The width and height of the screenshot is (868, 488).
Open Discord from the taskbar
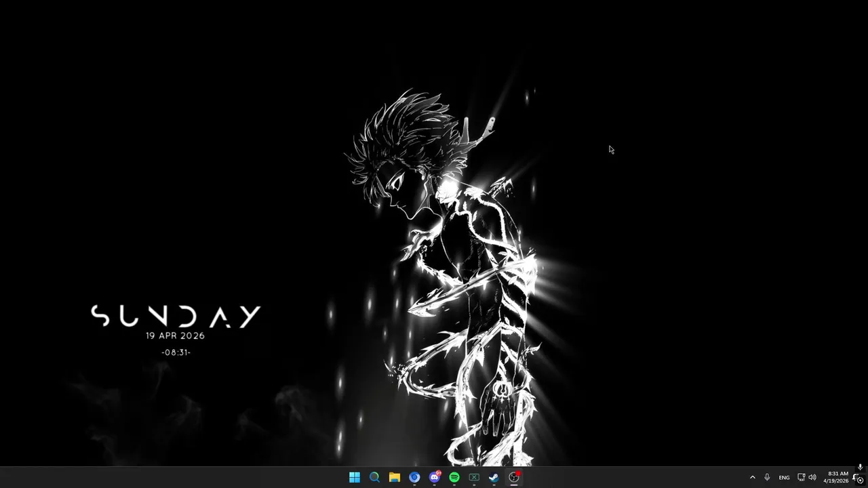click(x=435, y=477)
